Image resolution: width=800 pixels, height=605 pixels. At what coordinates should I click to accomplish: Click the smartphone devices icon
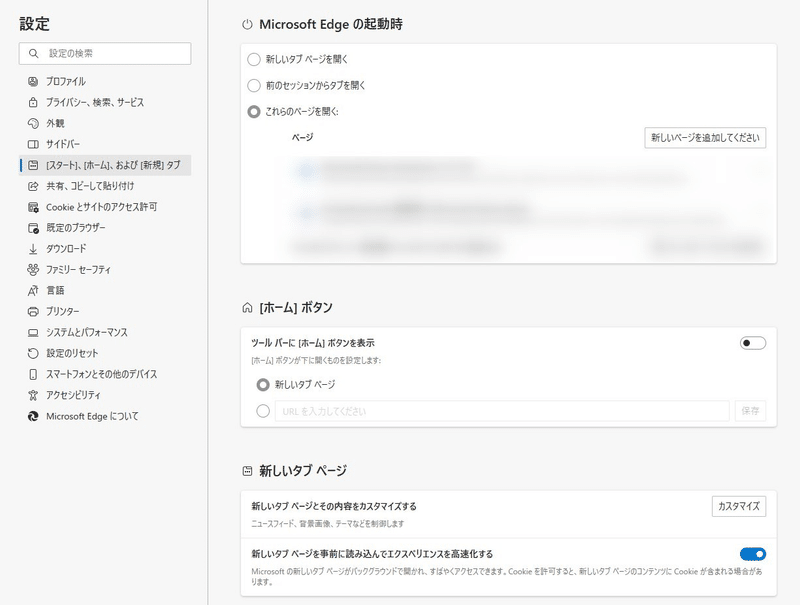(x=33, y=374)
